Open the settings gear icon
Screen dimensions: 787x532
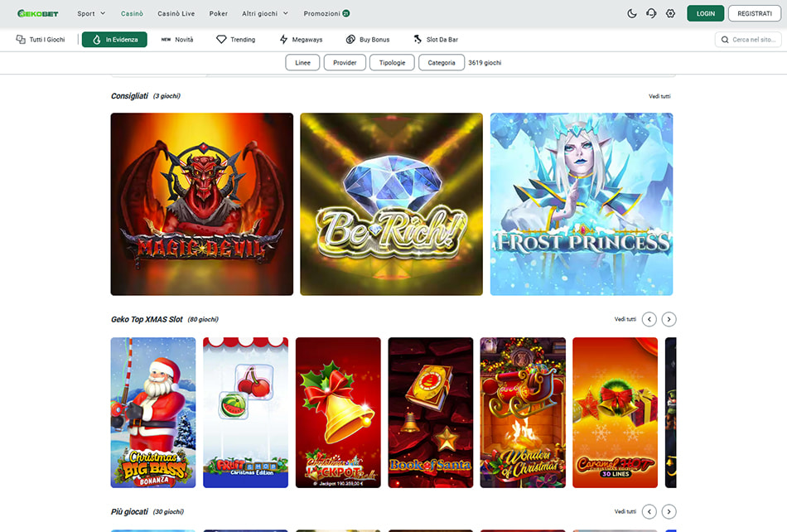coord(670,13)
